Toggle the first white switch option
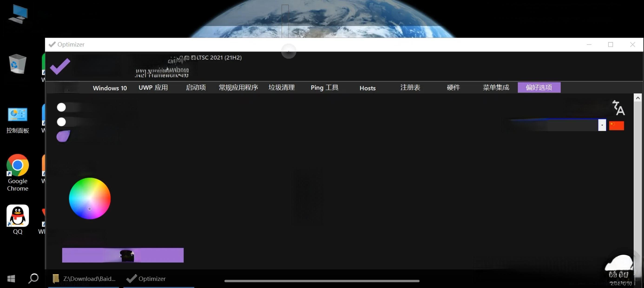 click(x=62, y=107)
